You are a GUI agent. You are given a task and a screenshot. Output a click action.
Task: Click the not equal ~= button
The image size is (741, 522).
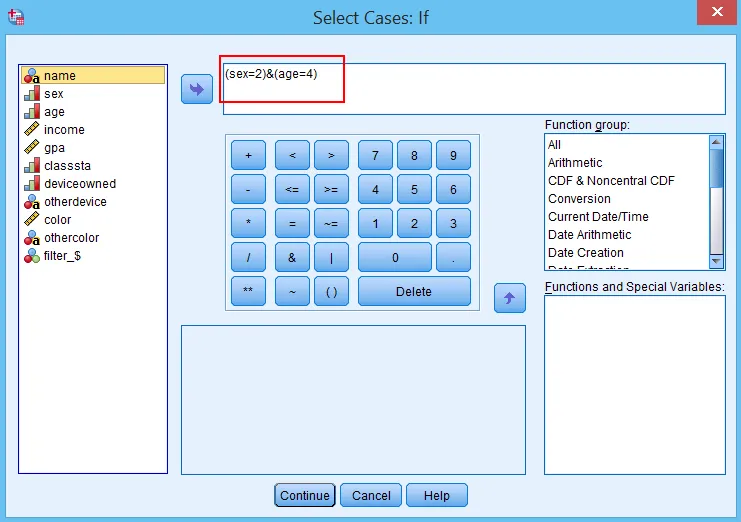[331, 223]
